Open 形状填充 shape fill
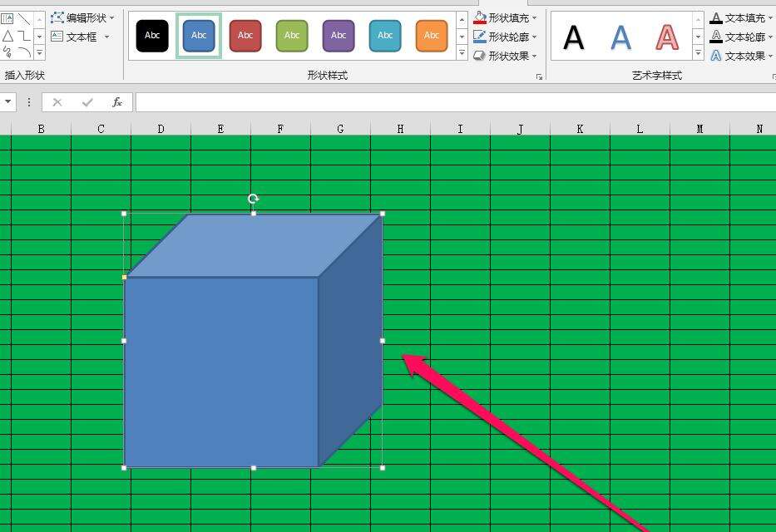Screen dimensions: 776x532 (504, 17)
